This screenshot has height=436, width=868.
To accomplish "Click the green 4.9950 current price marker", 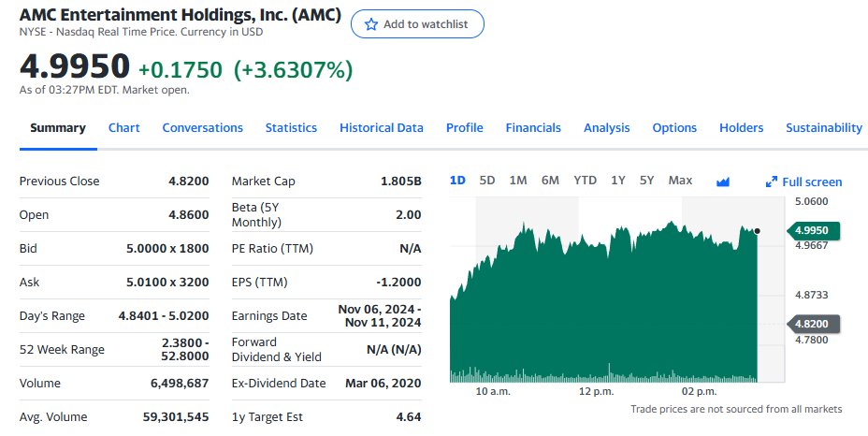I will (813, 230).
